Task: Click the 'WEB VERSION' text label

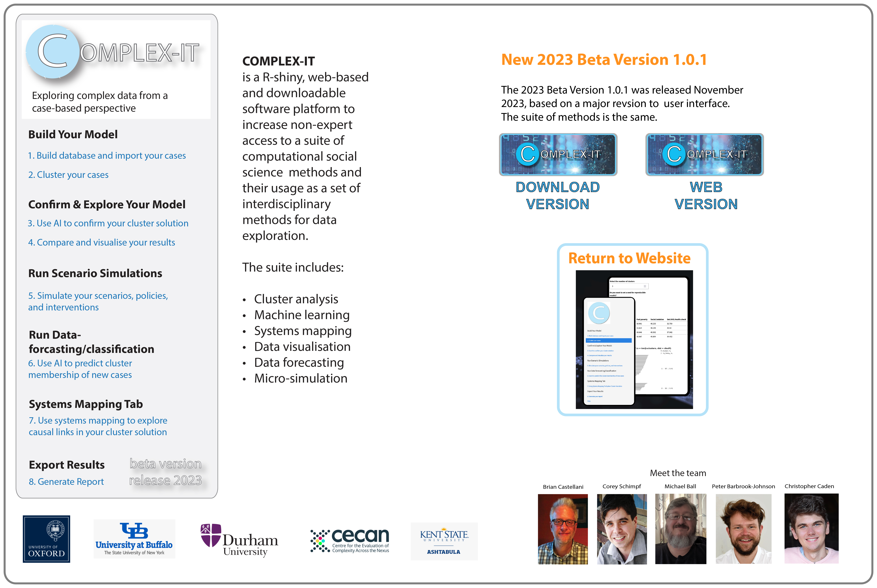Action: [x=706, y=196]
